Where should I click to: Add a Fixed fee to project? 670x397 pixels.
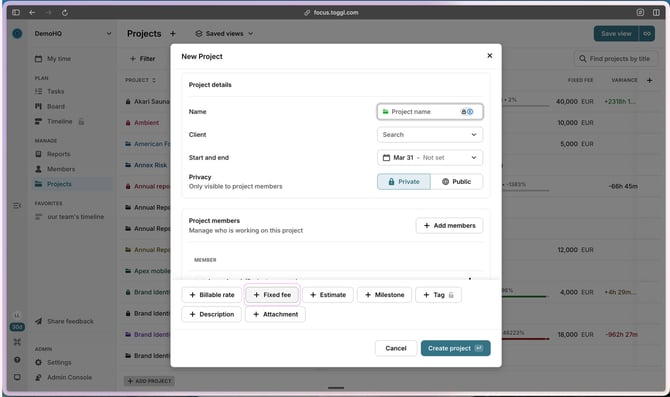272,295
